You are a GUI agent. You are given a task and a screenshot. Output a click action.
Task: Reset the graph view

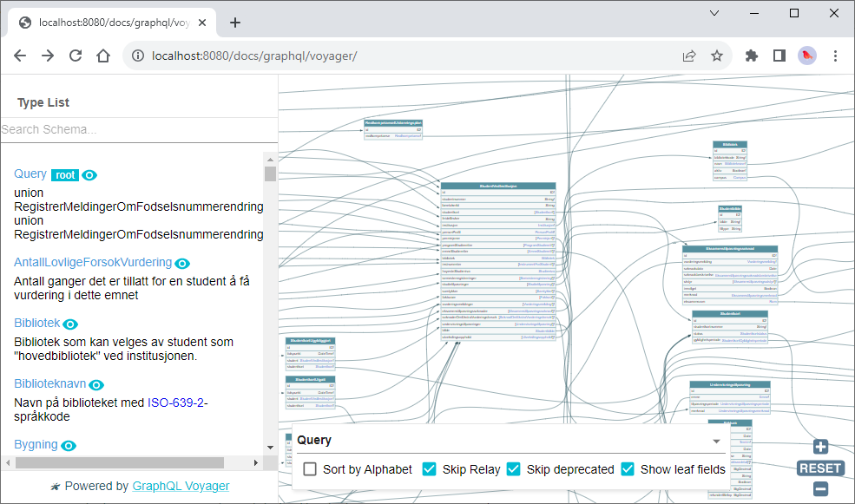click(x=820, y=468)
